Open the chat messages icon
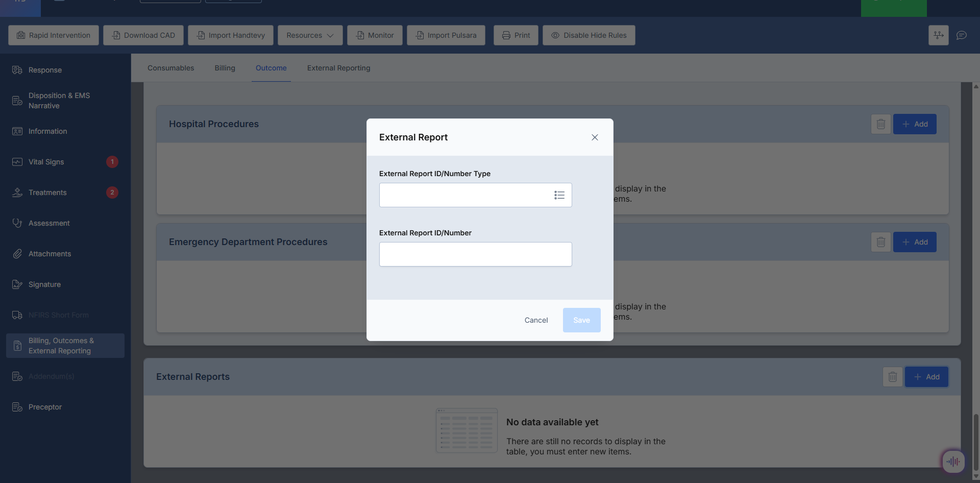 coord(962,35)
